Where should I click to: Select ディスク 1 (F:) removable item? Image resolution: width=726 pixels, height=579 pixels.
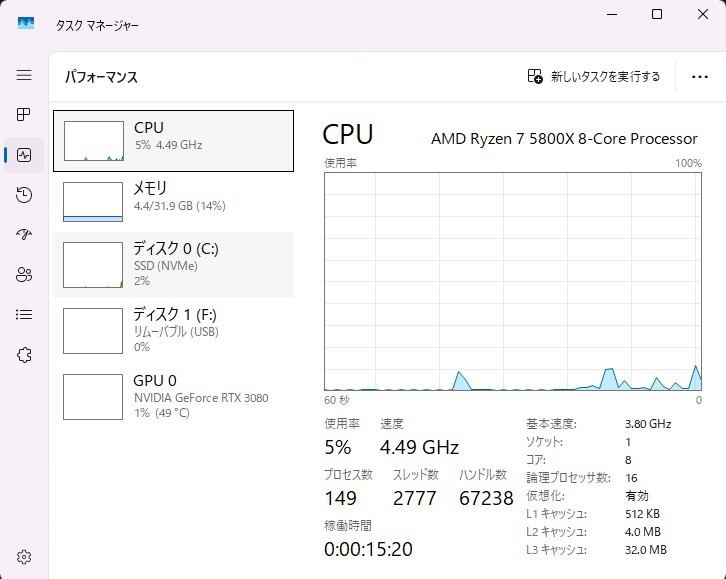click(173, 331)
